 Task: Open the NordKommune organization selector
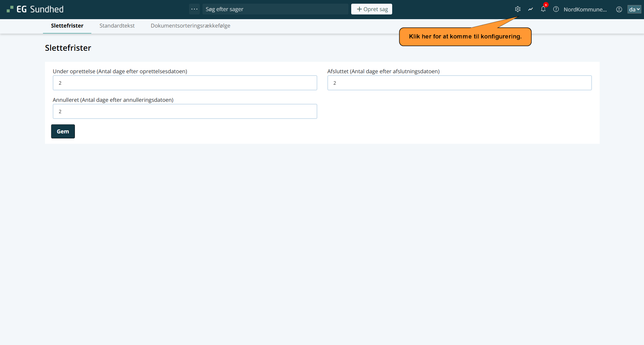click(585, 9)
